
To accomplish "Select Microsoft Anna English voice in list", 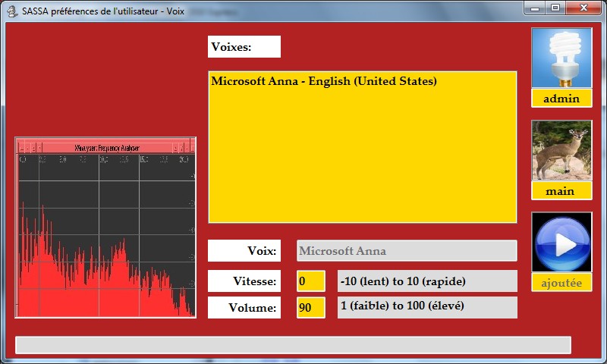I will [x=324, y=81].
